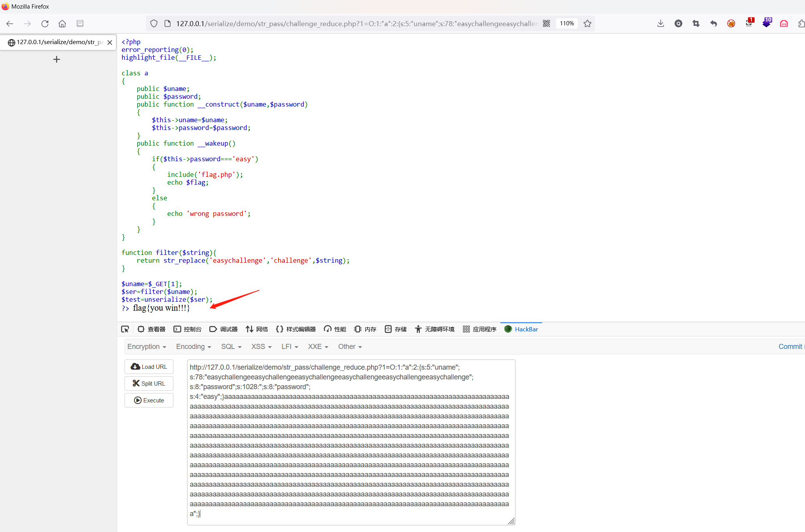Image resolution: width=805 pixels, height=532 pixels.
Task: Open the Style Editor (样式编辑器) tab
Action: tap(296, 329)
